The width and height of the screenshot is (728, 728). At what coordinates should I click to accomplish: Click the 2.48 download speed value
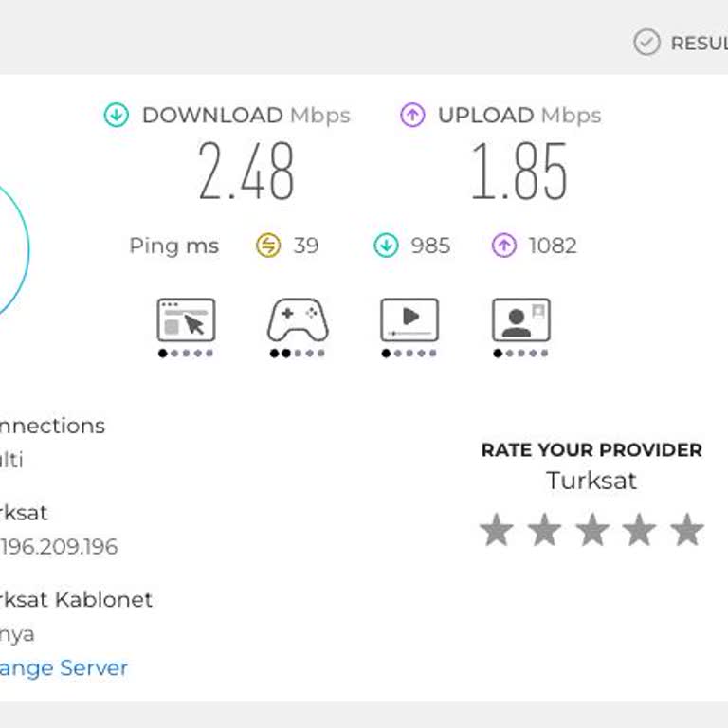click(x=246, y=171)
